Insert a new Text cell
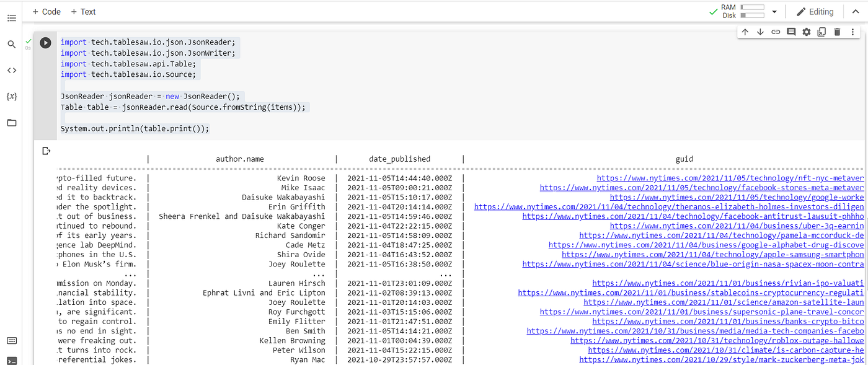The image size is (868, 365). (83, 11)
